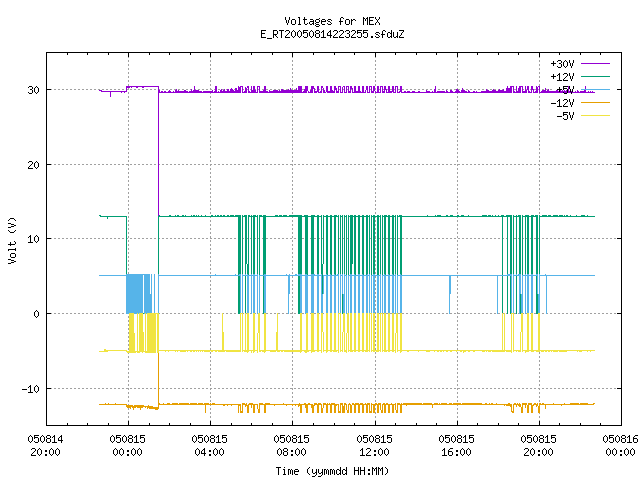This screenshot has width=640, height=480.
Task: Select the filename E_RT20050814223255.sfduZ subtitle
Action: [x=332, y=34]
